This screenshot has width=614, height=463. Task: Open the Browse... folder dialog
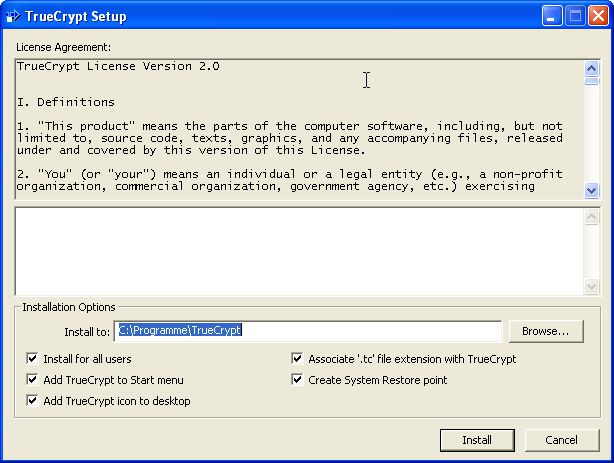click(x=546, y=331)
